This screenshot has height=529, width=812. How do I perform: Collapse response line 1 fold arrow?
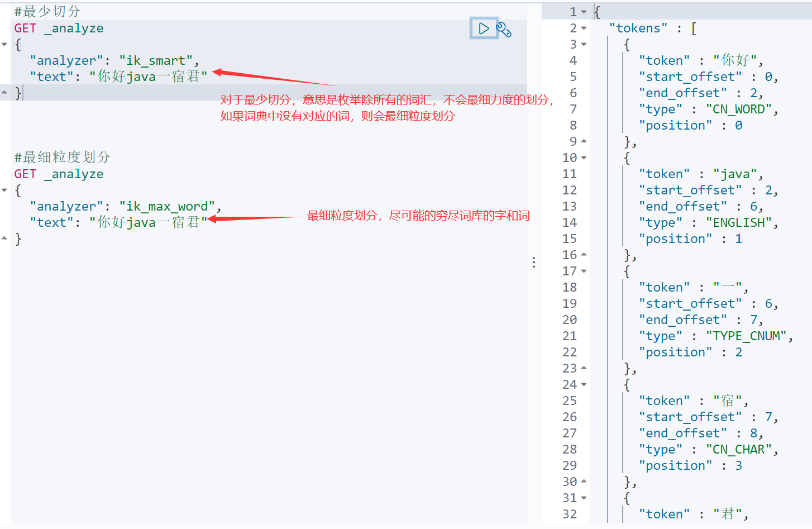pyautogui.click(x=584, y=12)
